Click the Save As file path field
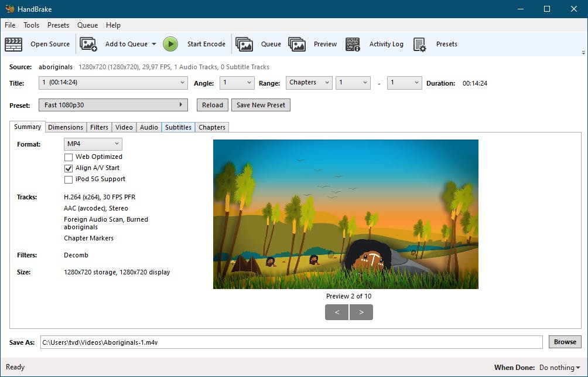The height and width of the screenshot is (377, 588). point(292,342)
